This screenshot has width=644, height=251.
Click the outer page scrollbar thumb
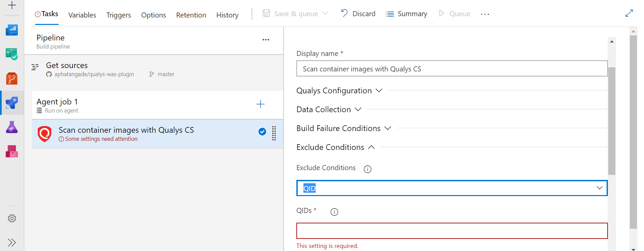pos(633,132)
